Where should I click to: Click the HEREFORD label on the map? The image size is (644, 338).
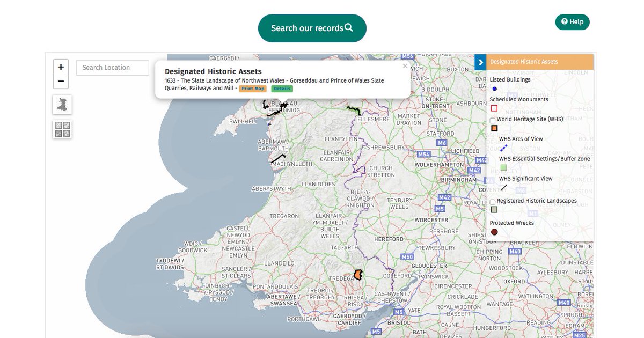389,239
